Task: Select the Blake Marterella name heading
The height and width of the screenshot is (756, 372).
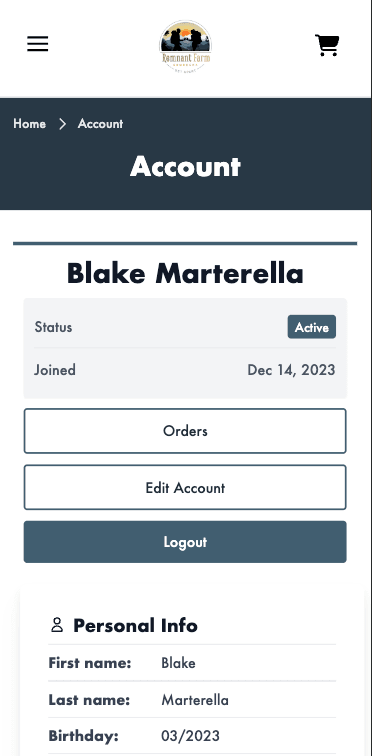Action: point(185,273)
